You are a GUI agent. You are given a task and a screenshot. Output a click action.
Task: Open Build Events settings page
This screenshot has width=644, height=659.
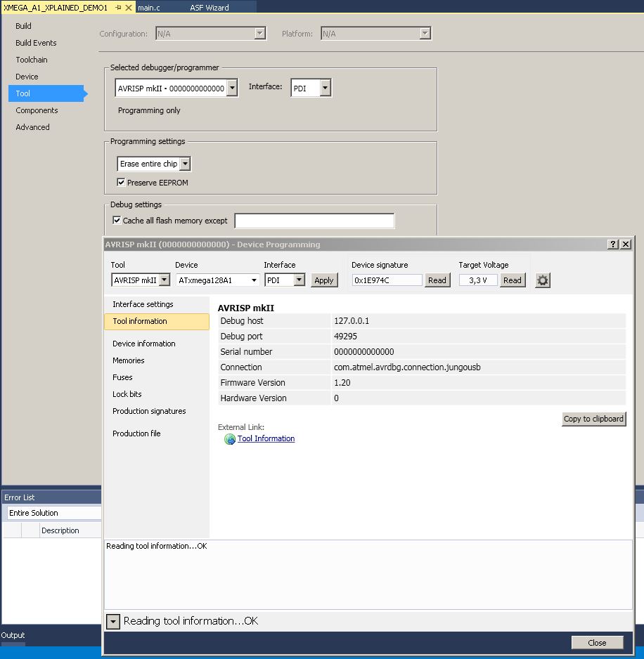36,43
